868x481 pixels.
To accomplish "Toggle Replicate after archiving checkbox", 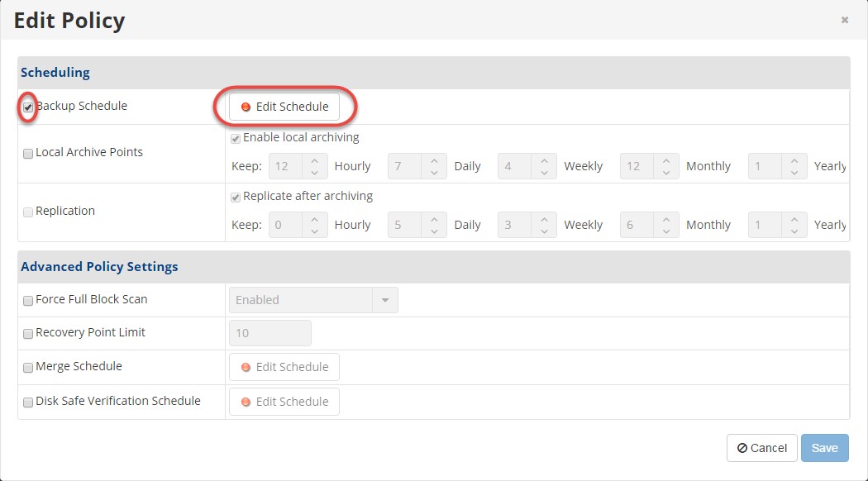I will point(236,197).
